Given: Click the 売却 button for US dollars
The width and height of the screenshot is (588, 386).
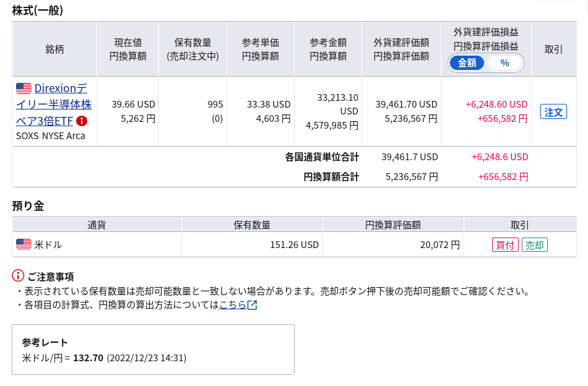Looking at the screenshot, I should 534,245.
